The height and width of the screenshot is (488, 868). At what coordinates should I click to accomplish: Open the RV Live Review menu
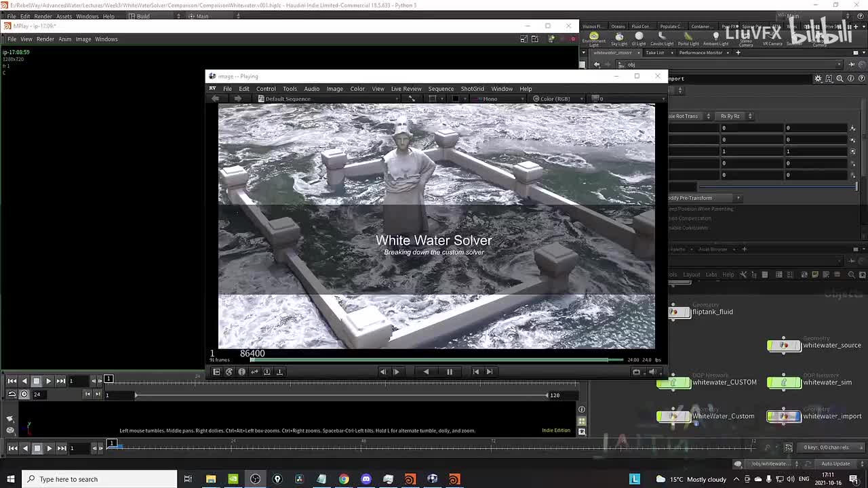pyautogui.click(x=406, y=89)
